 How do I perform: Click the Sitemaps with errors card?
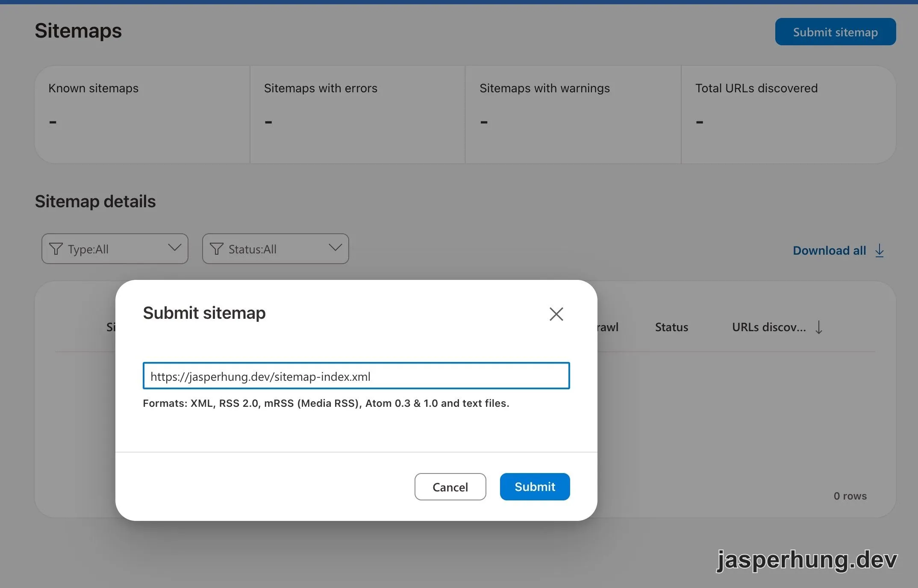click(x=358, y=115)
